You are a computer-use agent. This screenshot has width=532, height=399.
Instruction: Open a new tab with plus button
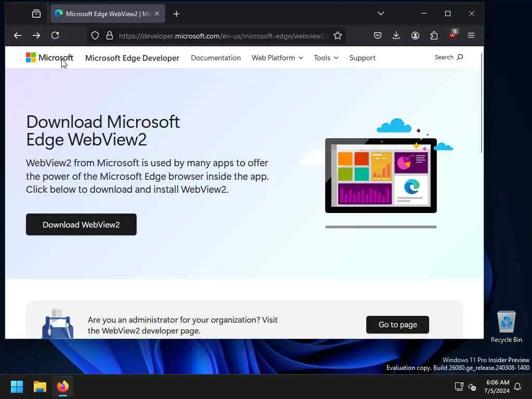point(177,14)
